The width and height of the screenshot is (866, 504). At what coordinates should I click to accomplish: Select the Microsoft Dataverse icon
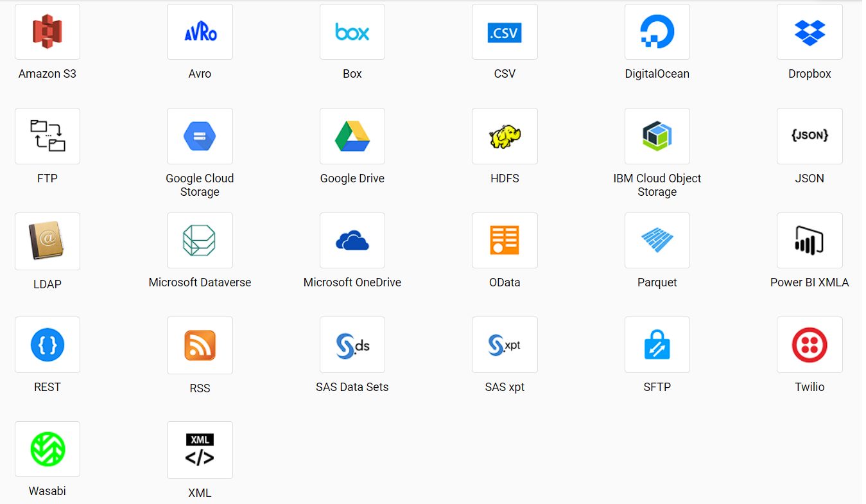200,240
